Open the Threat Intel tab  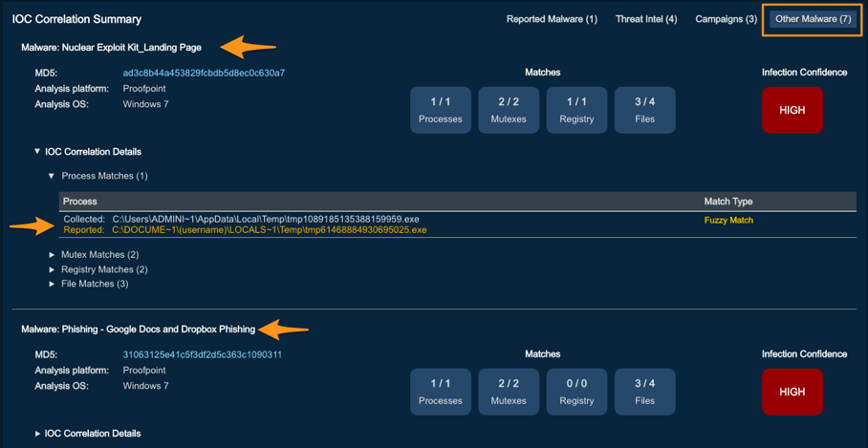point(645,19)
